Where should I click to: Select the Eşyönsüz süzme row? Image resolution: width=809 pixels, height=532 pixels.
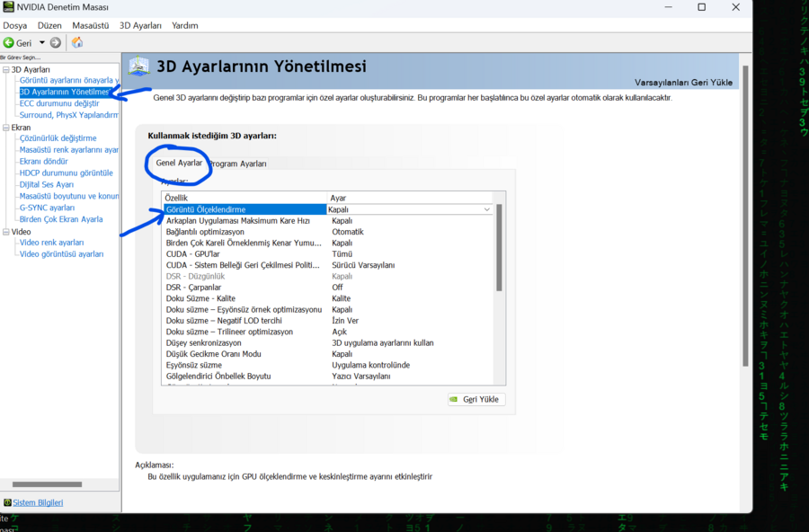328,365
